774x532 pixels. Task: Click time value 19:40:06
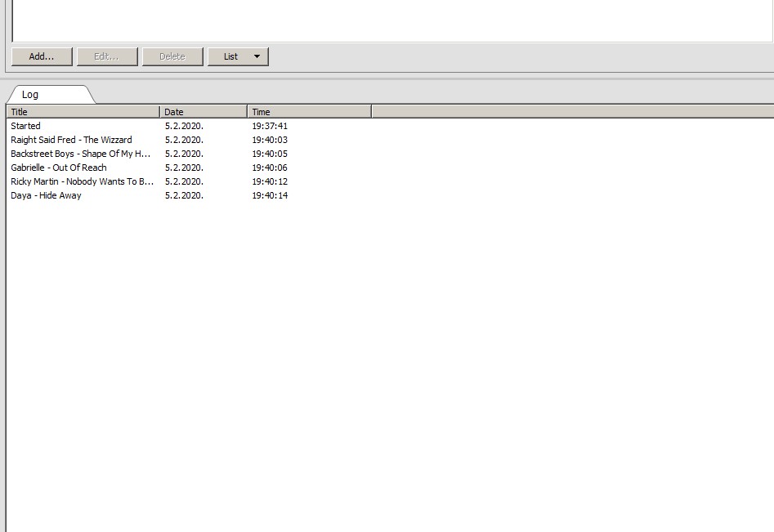[270, 168]
